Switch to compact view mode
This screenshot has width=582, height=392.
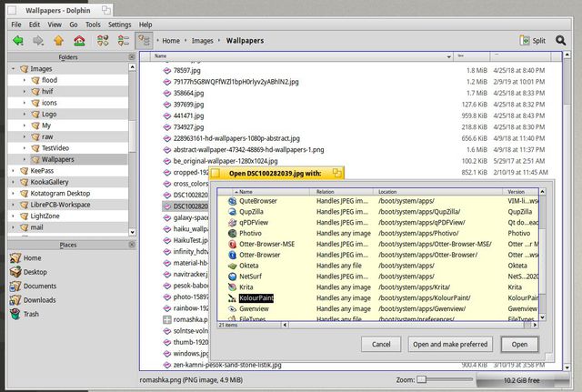[x=124, y=40]
